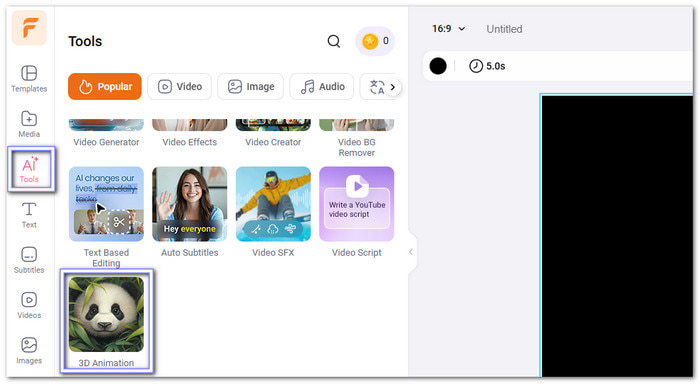This screenshot has width=700, height=384.
Task: Switch to the Audio tools tab
Action: (x=322, y=87)
